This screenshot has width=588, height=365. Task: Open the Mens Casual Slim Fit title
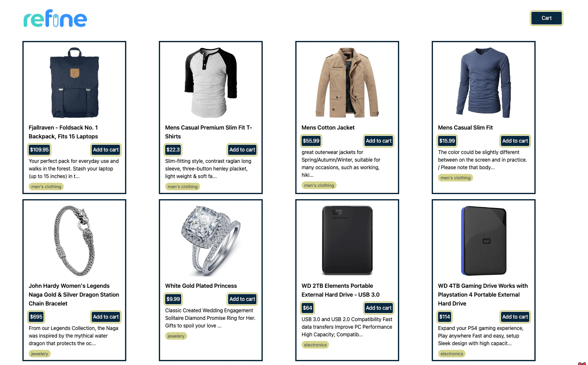coord(465,127)
